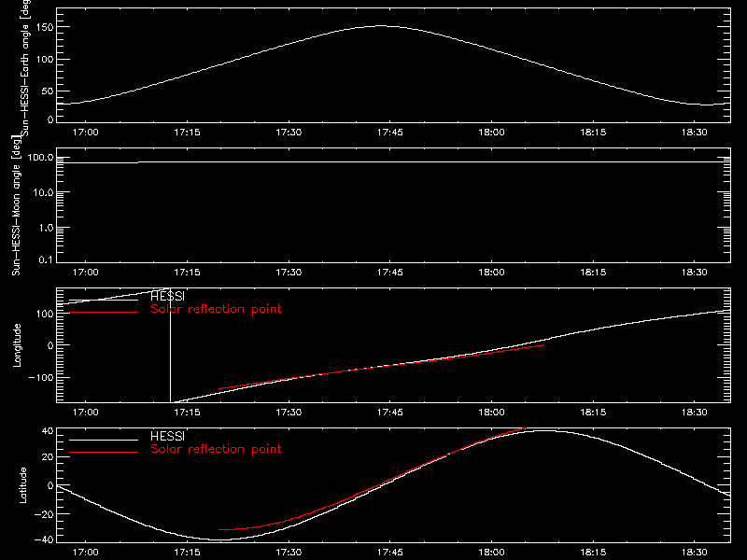Image resolution: width=747 pixels, height=560 pixels.
Task: Click the Sun-HESSI-Moon angle axis title
Action: [16, 205]
